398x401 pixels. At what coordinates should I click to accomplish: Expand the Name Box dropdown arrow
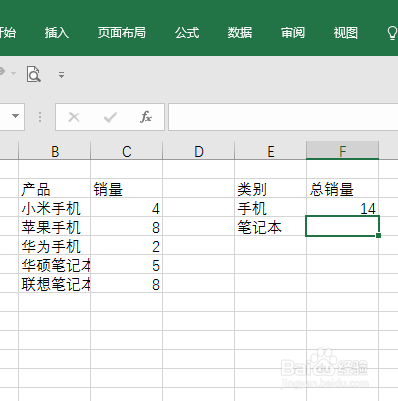point(15,116)
